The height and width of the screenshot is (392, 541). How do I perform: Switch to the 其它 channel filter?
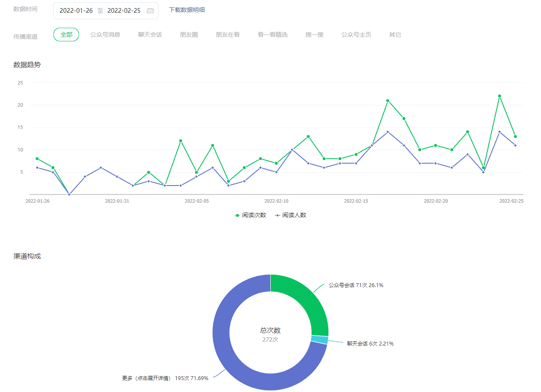[395, 35]
